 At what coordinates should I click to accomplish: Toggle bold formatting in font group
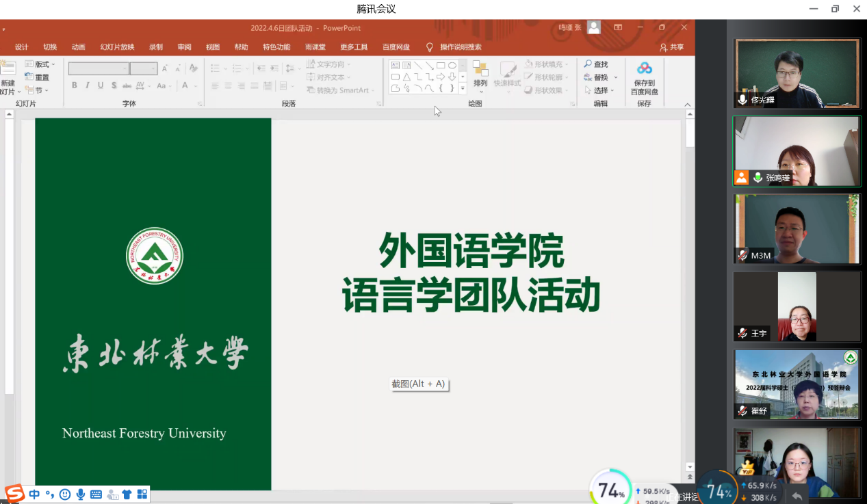coord(75,85)
